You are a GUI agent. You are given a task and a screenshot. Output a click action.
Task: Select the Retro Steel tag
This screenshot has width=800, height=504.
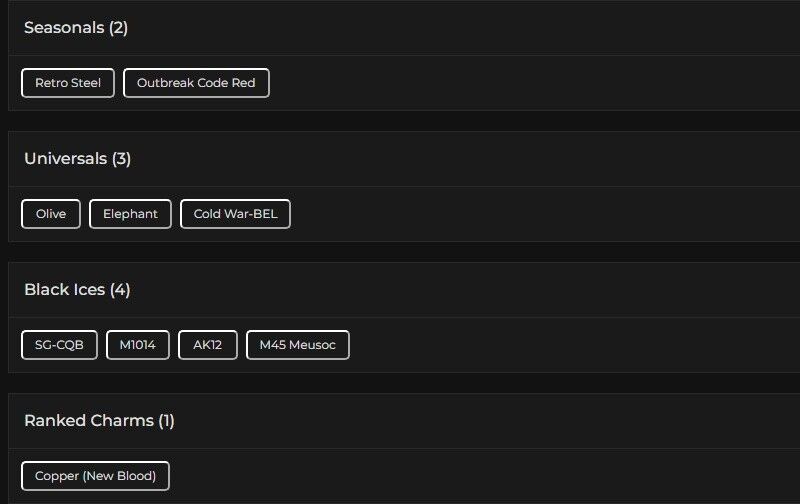pos(68,83)
